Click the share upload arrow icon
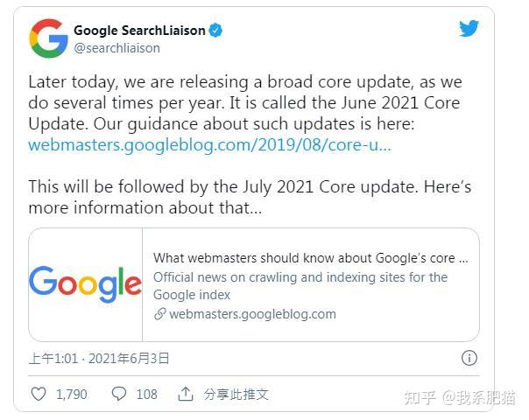This screenshot has height=420, width=529. (185, 394)
